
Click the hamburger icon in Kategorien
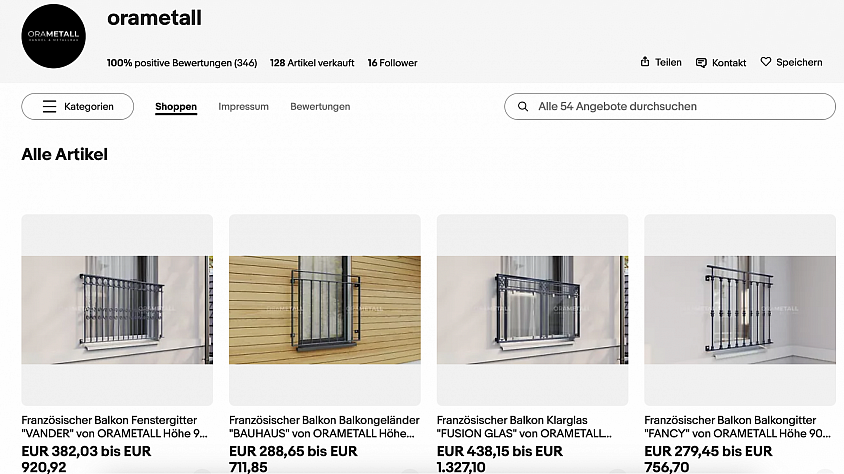point(50,107)
